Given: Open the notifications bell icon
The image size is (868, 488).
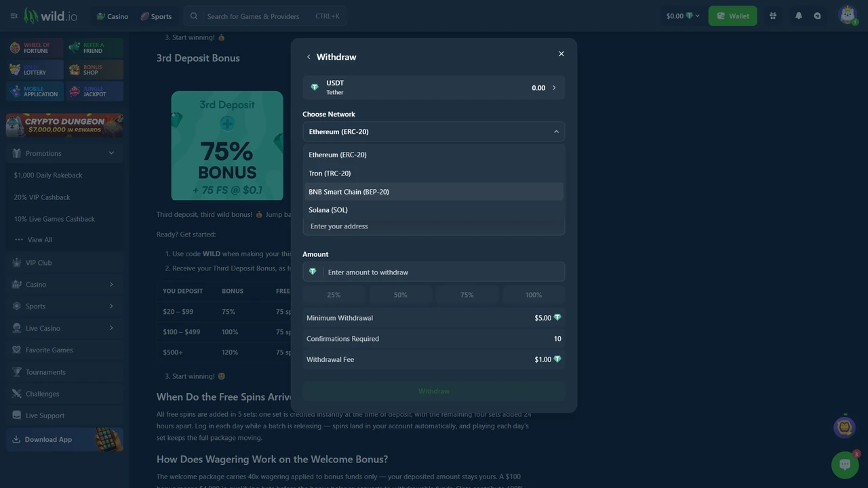Looking at the screenshot, I should point(798,16).
